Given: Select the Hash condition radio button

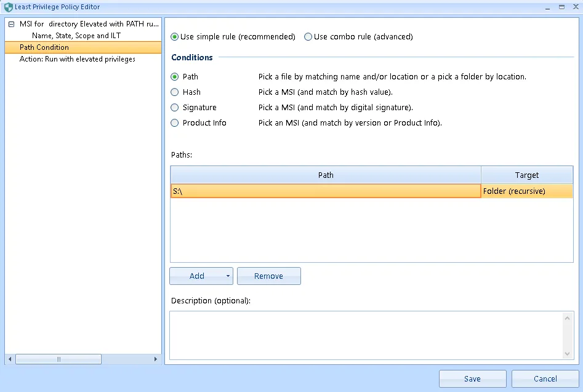Looking at the screenshot, I should point(175,92).
